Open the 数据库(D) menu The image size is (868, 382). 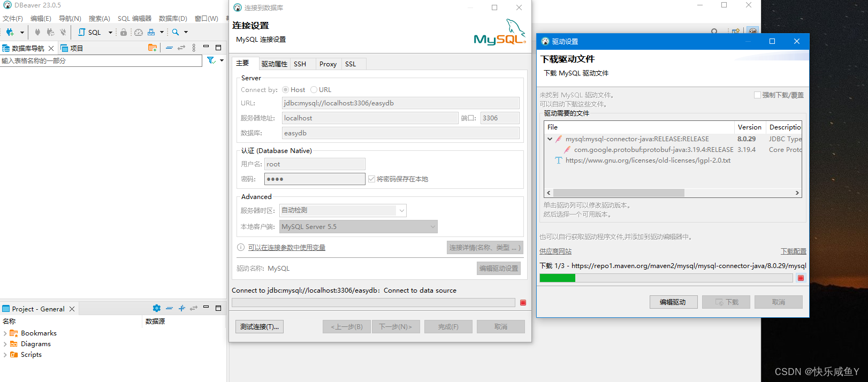click(173, 19)
